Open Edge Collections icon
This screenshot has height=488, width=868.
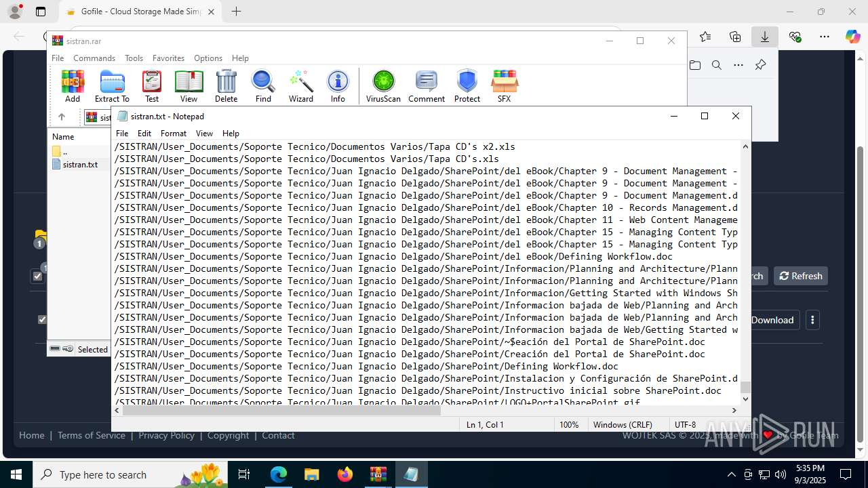coord(735,37)
